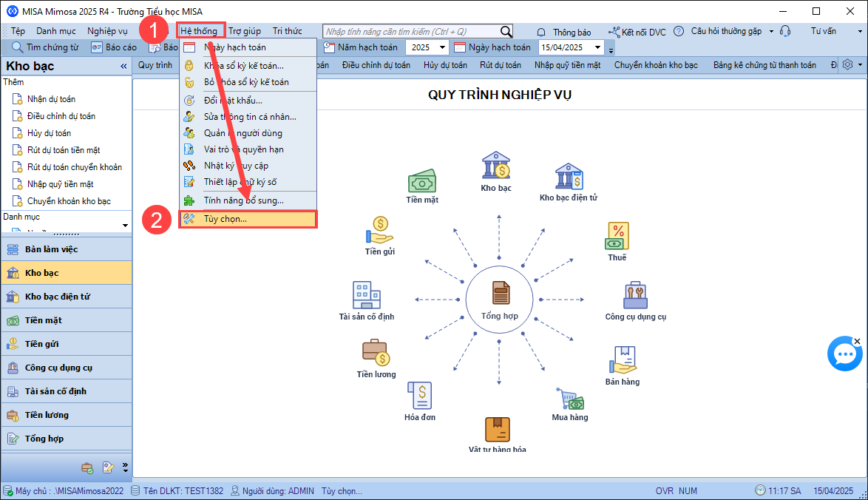
Task: Open Nhập quỹ tiền mặt tab
Action: click(x=567, y=65)
